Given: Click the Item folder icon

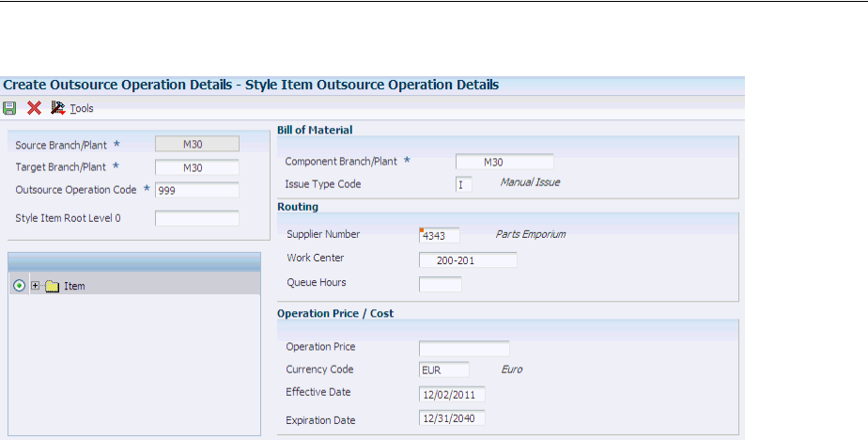Looking at the screenshot, I should (x=52, y=287).
